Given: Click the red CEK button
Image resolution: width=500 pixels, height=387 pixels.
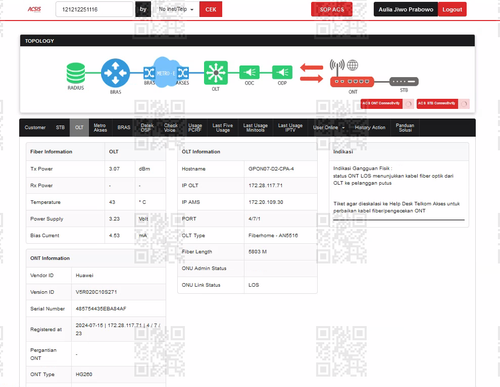Looking at the screenshot, I should [x=211, y=9].
